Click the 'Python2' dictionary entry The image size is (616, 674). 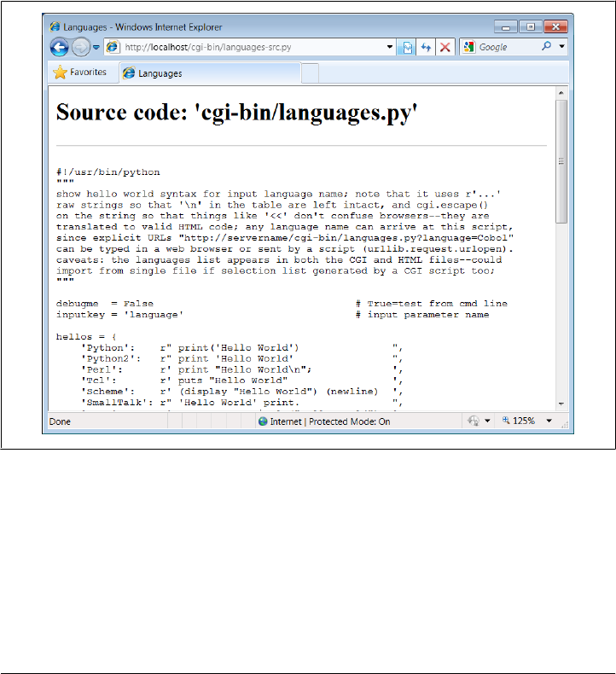[x=241, y=358]
